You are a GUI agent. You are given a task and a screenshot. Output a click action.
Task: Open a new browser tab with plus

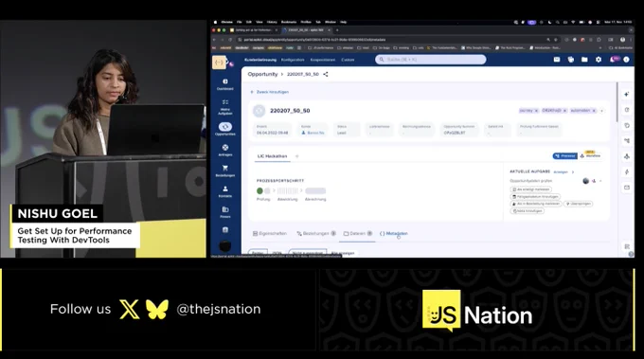(337, 30)
